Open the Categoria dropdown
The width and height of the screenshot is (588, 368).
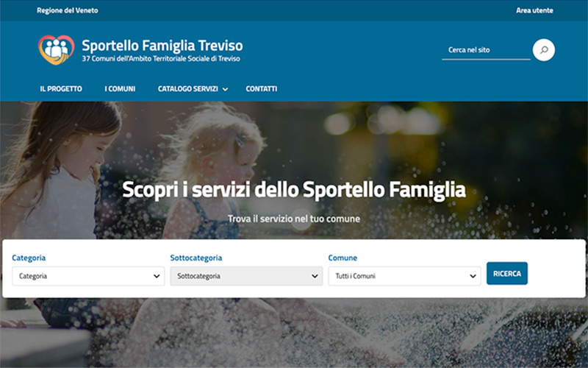point(88,276)
